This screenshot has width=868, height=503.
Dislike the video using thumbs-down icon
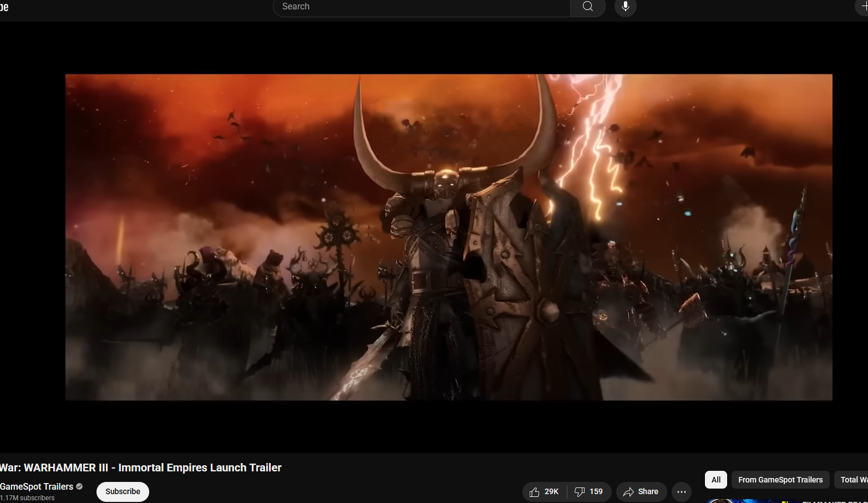580,492
